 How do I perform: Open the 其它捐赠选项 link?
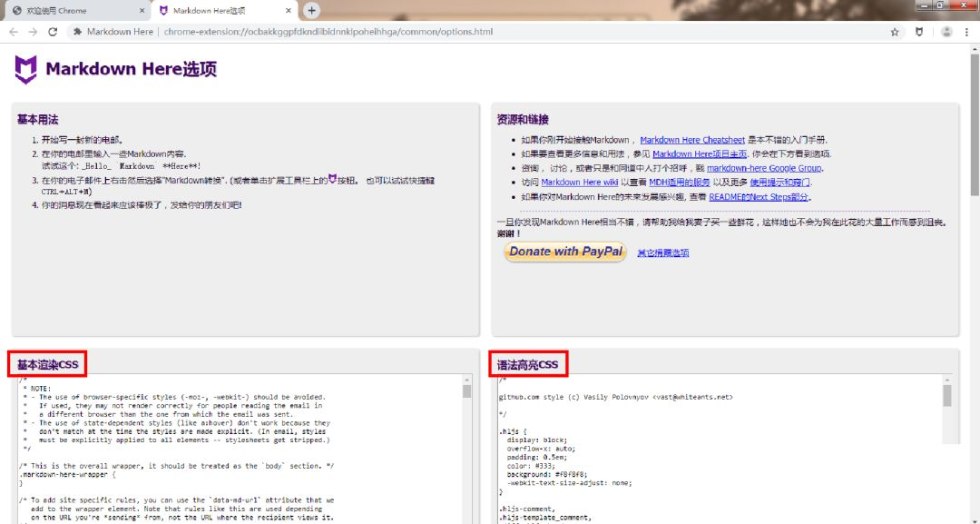click(663, 253)
